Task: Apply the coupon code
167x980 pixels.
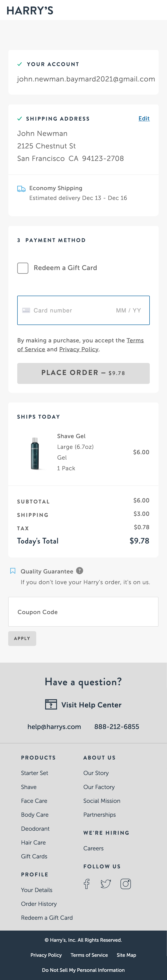Action: 22,638
